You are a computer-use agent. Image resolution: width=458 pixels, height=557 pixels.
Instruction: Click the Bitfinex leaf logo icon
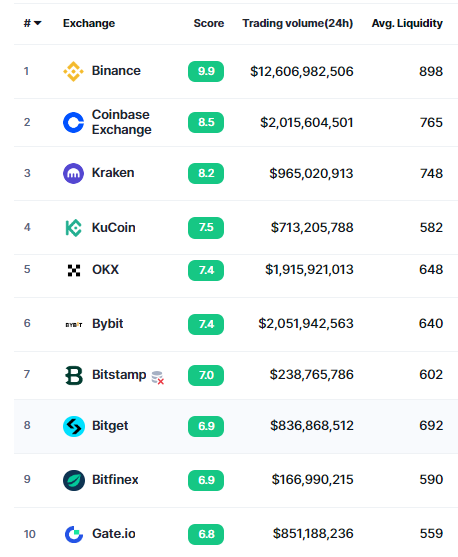pos(74,480)
